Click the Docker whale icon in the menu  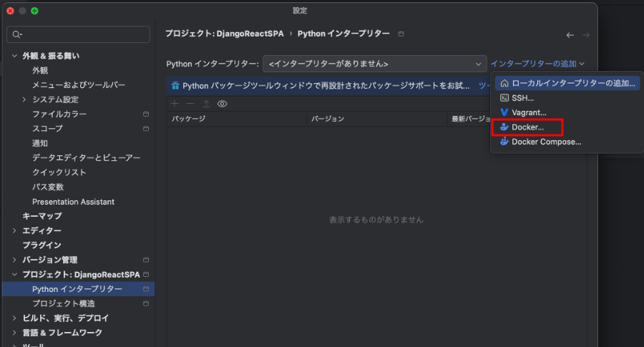pyautogui.click(x=504, y=127)
